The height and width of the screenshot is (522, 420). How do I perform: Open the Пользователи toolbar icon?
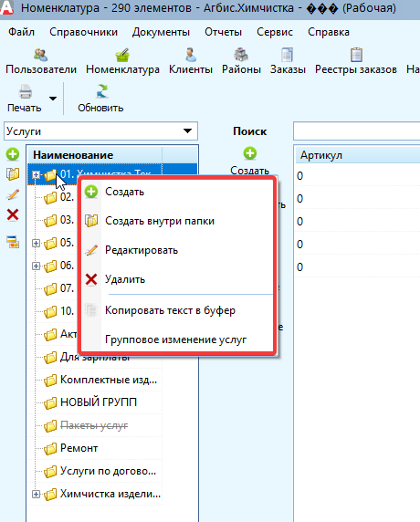tap(41, 56)
